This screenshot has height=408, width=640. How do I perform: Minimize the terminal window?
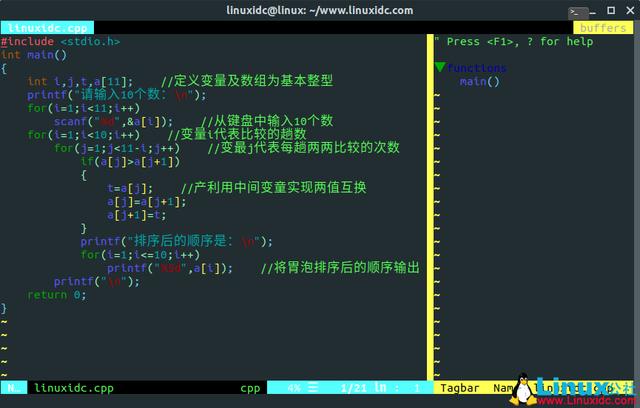click(x=593, y=13)
